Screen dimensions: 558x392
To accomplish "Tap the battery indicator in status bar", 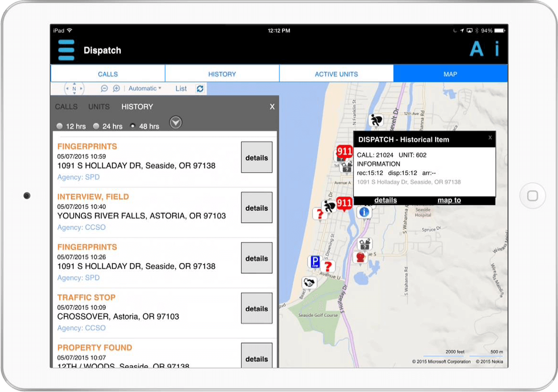I will click(499, 30).
